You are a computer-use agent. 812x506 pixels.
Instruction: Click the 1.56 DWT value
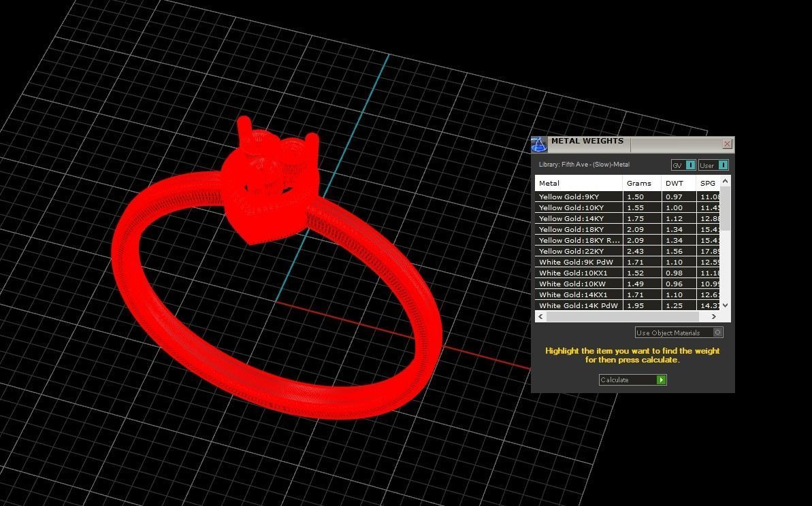click(x=675, y=251)
